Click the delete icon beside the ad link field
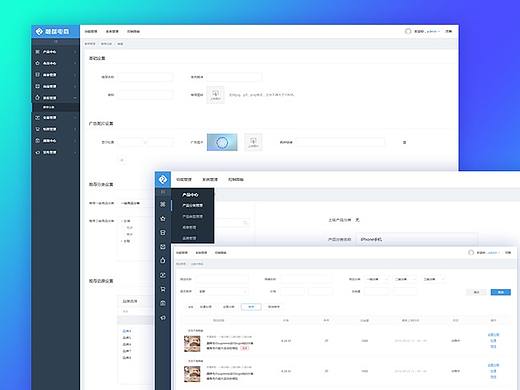 [x=404, y=142]
